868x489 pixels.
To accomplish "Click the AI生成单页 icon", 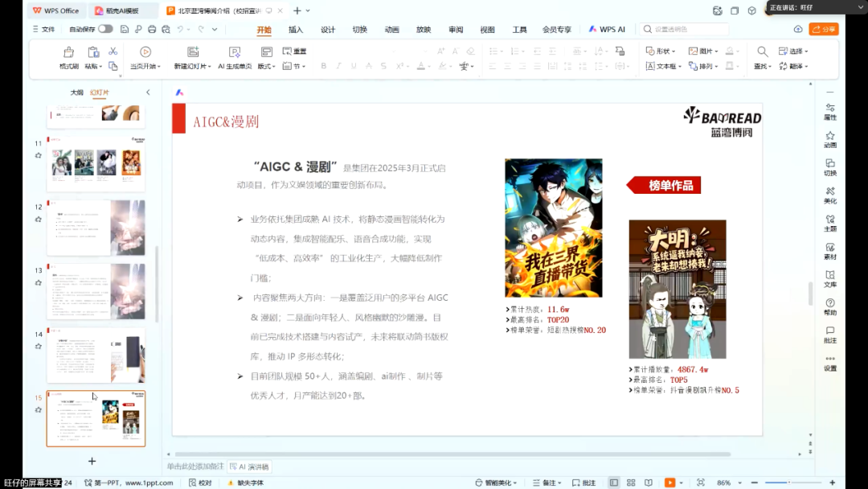I will pyautogui.click(x=235, y=52).
